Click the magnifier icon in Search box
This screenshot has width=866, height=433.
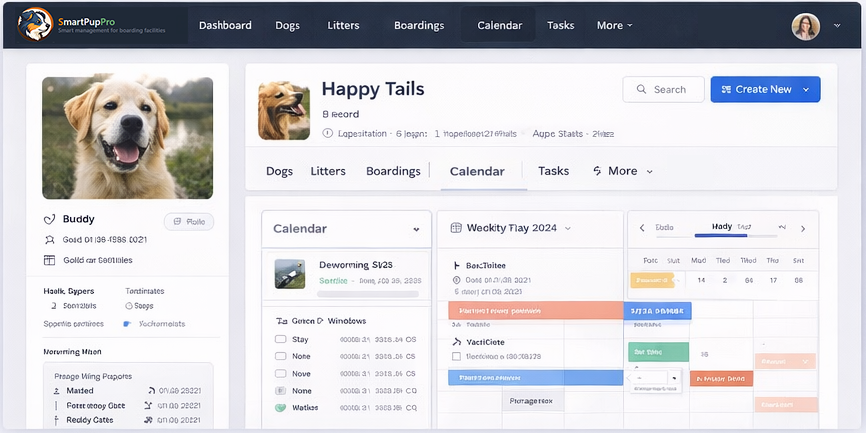click(x=641, y=89)
